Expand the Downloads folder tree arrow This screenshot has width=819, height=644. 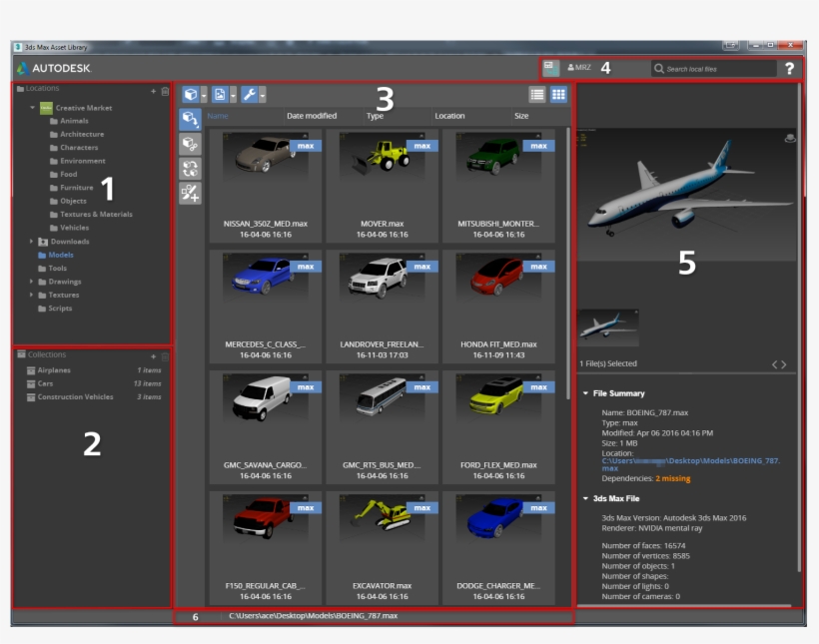pos(32,242)
